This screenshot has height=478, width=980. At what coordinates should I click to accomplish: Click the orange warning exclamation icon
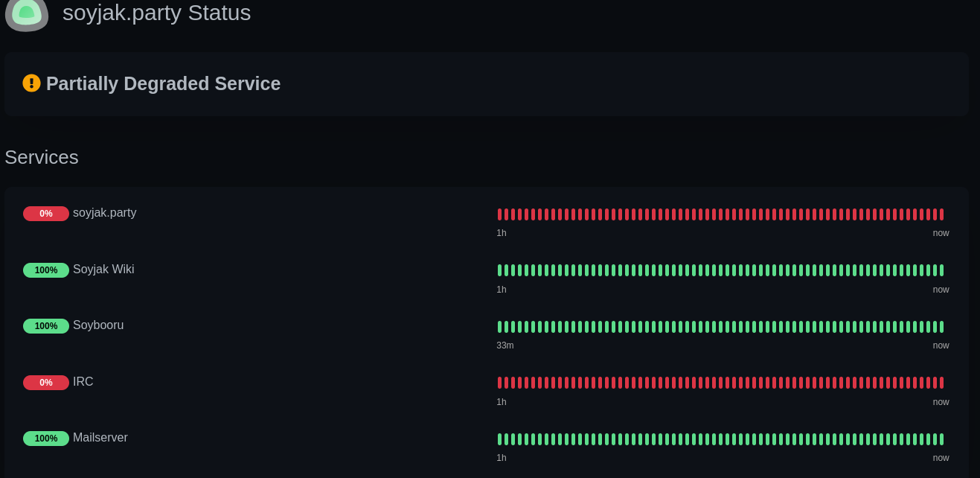[x=31, y=83]
